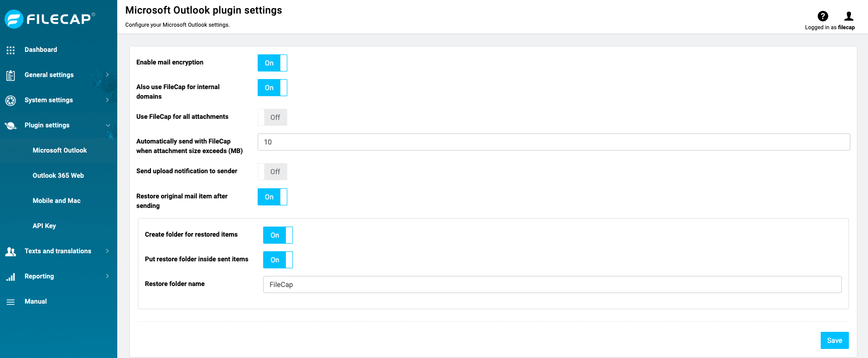This screenshot has height=358, width=868.
Task: Disable mail encryption
Action: 272,62
